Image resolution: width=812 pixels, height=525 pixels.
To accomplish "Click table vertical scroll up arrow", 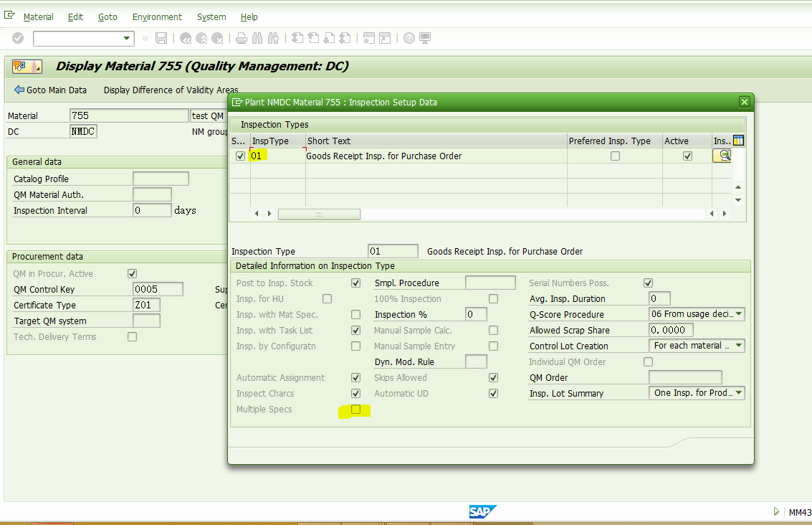I will click(738, 187).
